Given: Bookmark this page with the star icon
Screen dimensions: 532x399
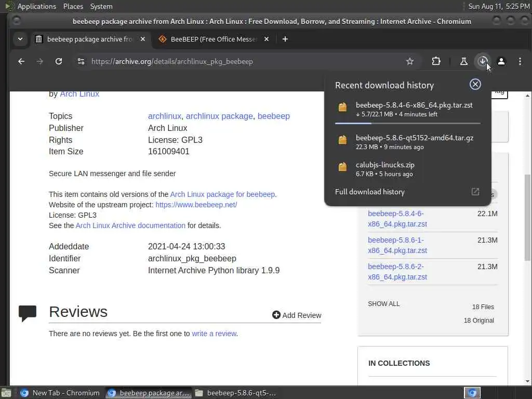Looking at the screenshot, I should 410,61.
